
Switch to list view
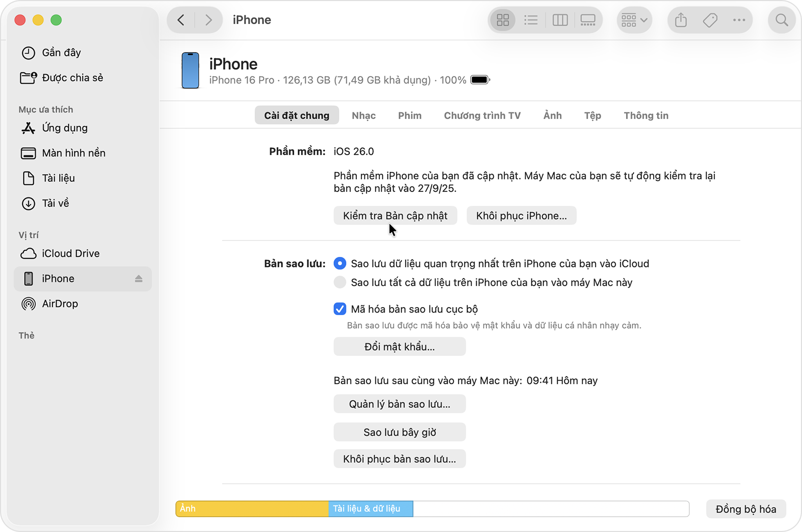531,20
